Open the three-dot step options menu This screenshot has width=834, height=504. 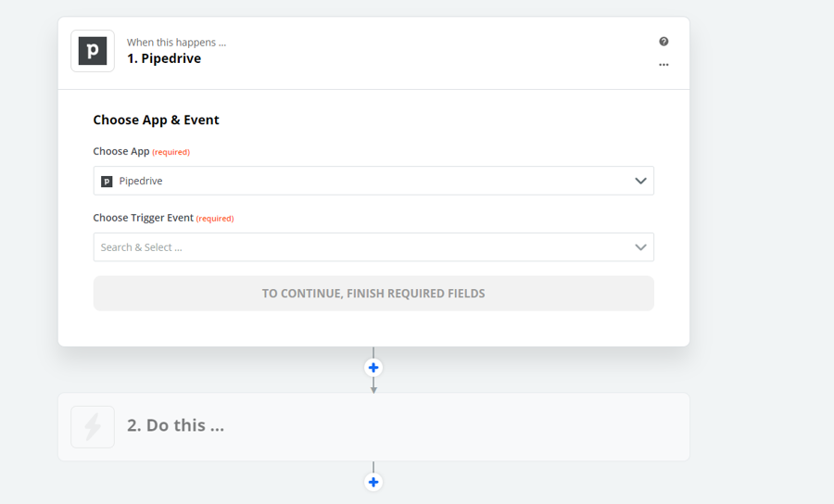[x=663, y=65]
